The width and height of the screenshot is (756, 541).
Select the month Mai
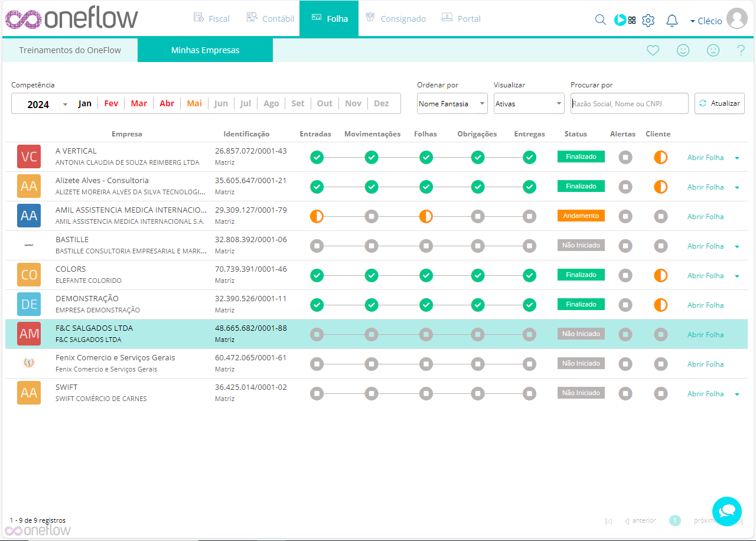pos(194,103)
